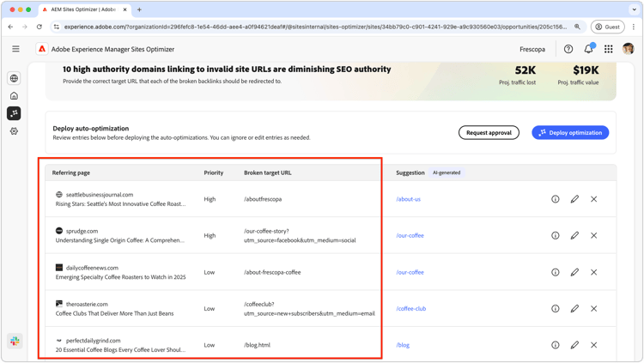Screen dimensions: 644x363
Task: Go back in browser history
Action: pos(10,27)
